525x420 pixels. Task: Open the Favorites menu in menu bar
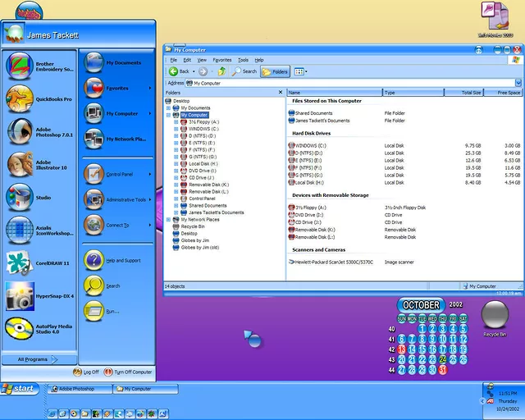click(221, 60)
